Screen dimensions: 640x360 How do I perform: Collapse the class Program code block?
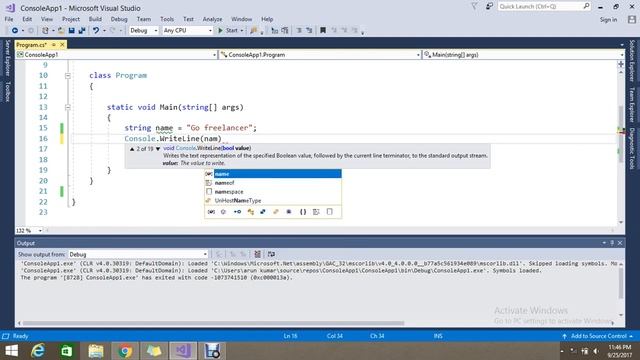[x=68, y=76]
